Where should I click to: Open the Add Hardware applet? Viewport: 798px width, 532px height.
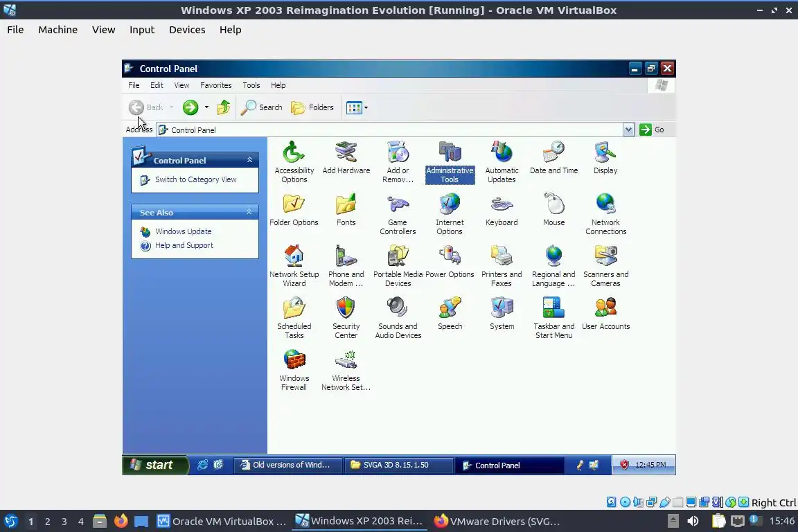(x=346, y=158)
